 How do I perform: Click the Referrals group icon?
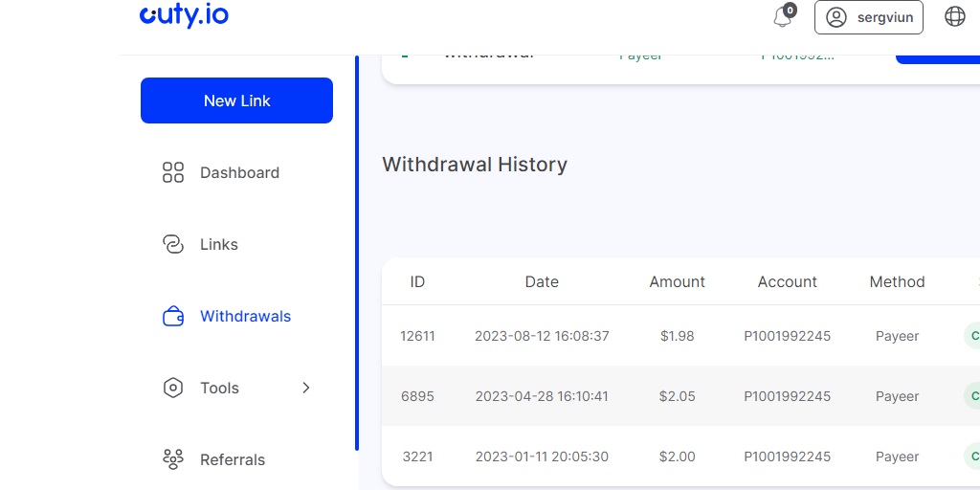coord(173,460)
